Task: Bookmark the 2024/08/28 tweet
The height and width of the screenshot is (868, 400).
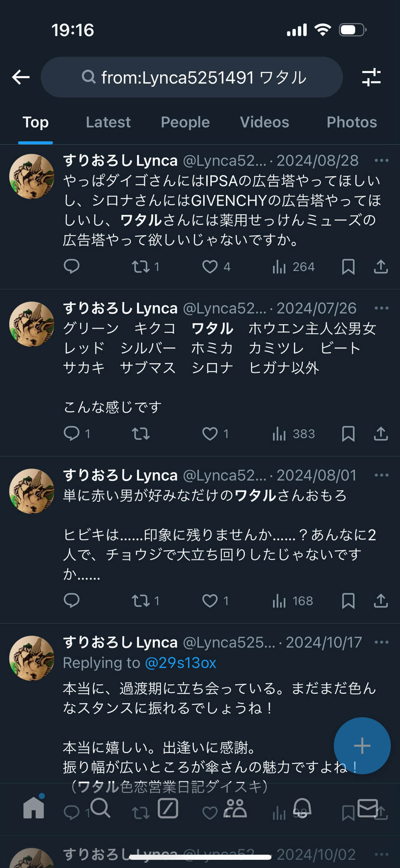Action: pyautogui.click(x=348, y=266)
